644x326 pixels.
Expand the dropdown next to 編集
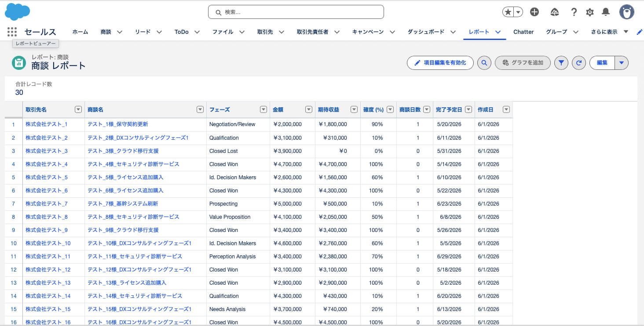pos(622,63)
